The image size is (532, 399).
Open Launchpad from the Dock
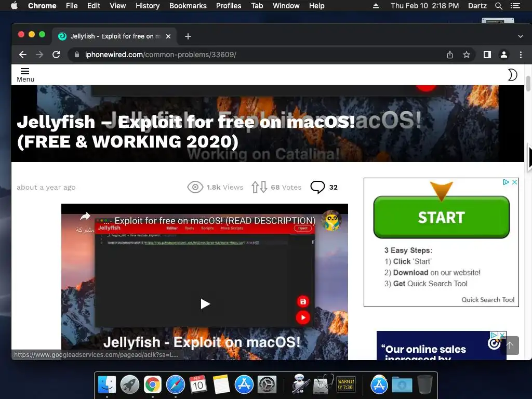(x=129, y=385)
